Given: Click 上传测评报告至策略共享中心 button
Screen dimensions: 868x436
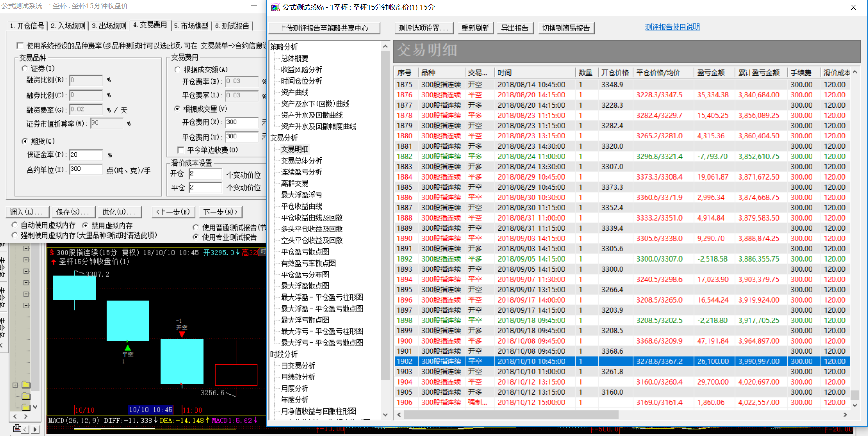Looking at the screenshot, I should [324, 28].
